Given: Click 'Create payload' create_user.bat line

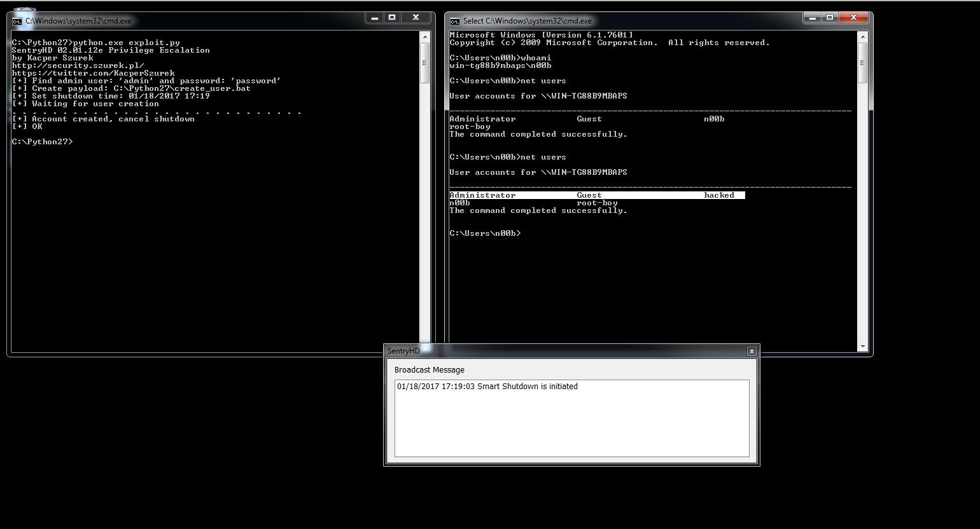Looking at the screenshot, I should pos(132,88).
